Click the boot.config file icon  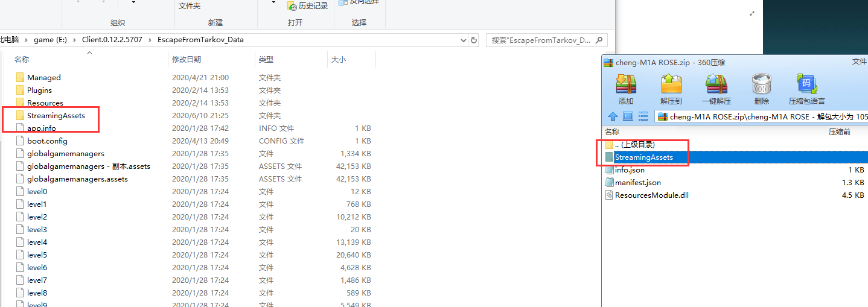click(x=20, y=141)
